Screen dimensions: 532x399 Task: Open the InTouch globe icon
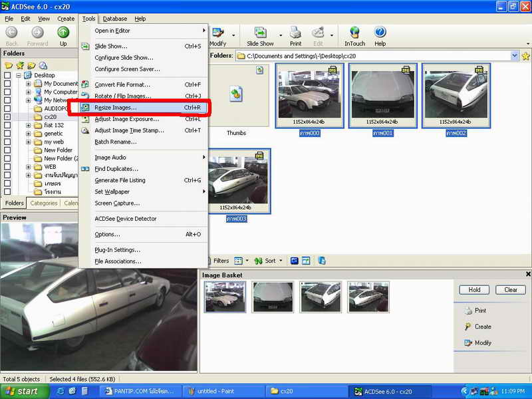pos(354,33)
